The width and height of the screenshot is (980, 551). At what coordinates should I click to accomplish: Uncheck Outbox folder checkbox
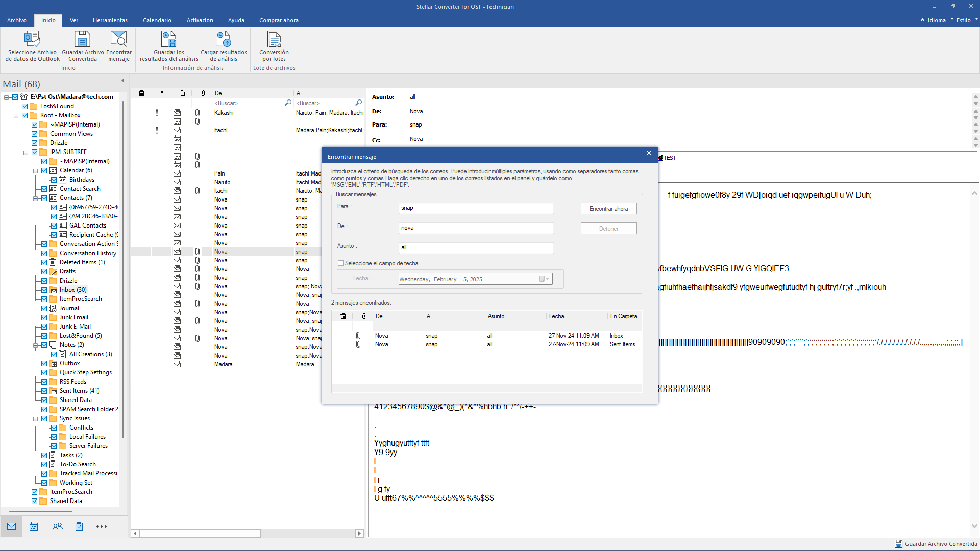click(44, 363)
